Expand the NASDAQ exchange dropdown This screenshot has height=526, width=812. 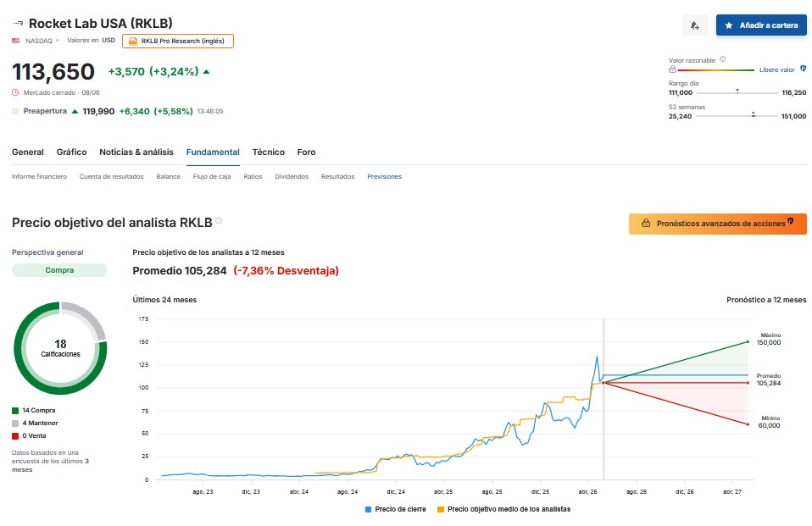coord(42,41)
